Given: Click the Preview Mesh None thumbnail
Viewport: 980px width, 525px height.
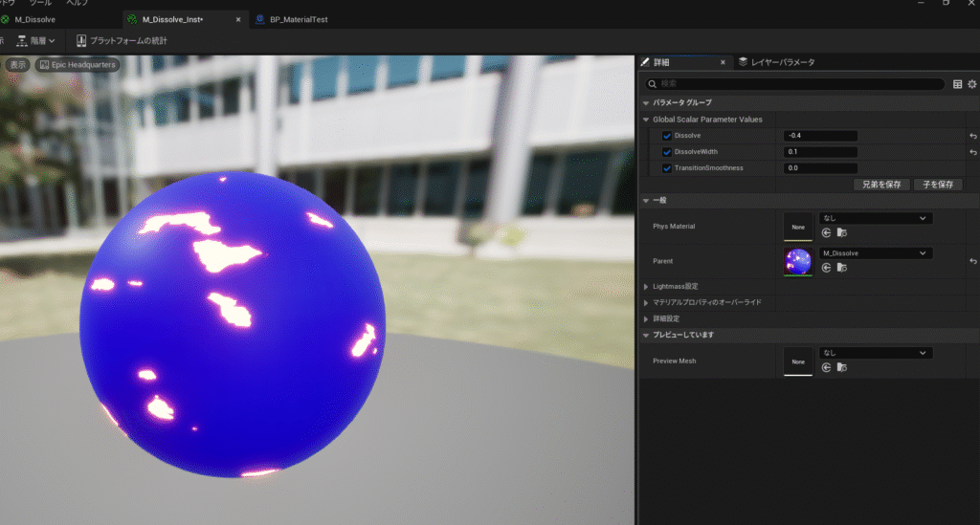Looking at the screenshot, I should (x=798, y=361).
